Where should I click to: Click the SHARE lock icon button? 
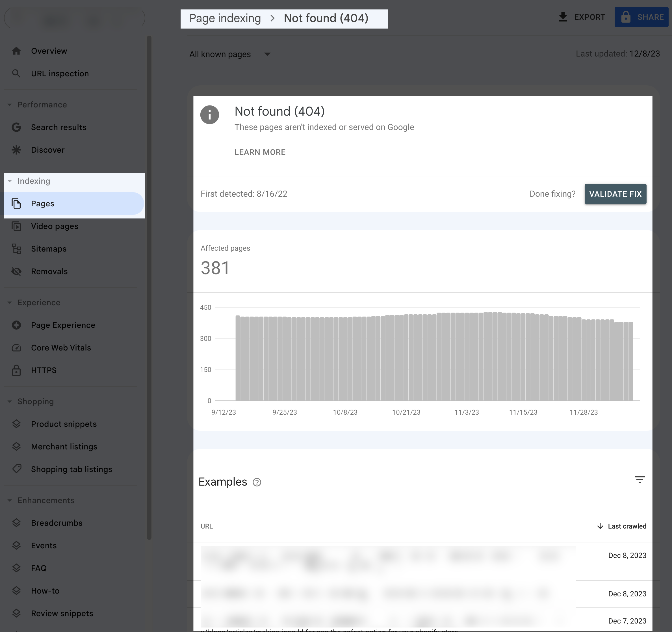(642, 17)
